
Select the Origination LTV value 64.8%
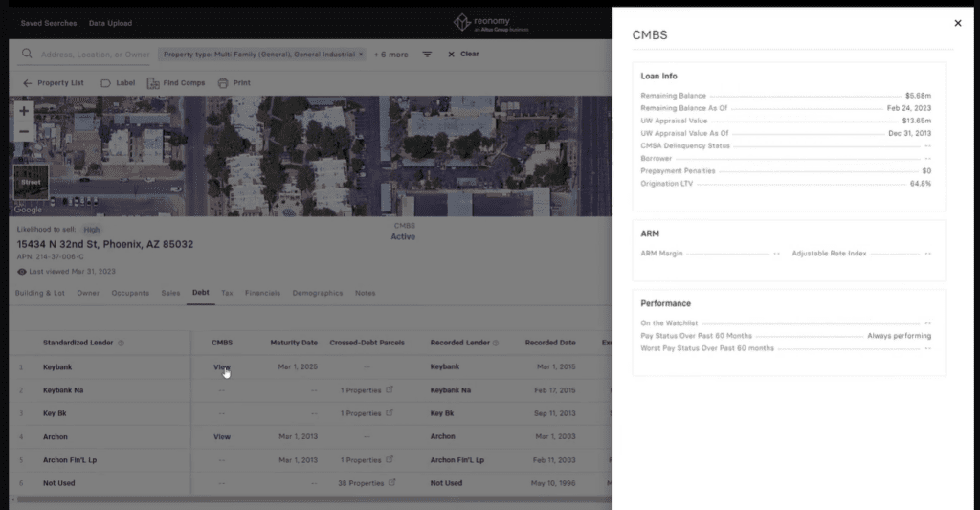click(x=921, y=184)
